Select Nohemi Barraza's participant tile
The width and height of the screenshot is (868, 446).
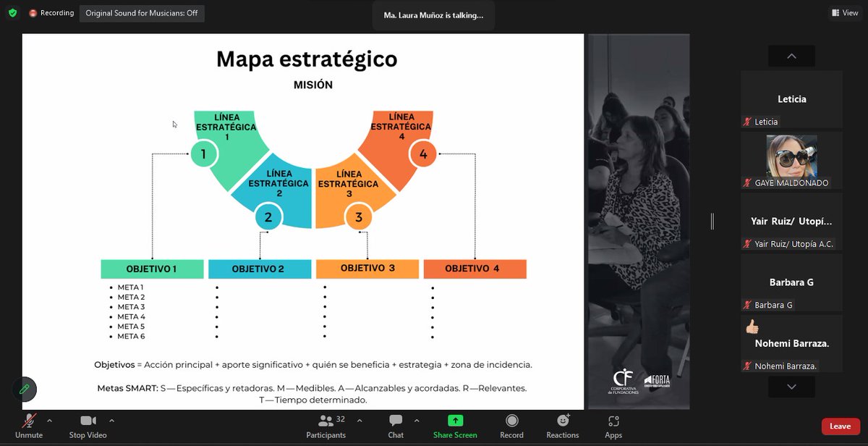[791, 343]
